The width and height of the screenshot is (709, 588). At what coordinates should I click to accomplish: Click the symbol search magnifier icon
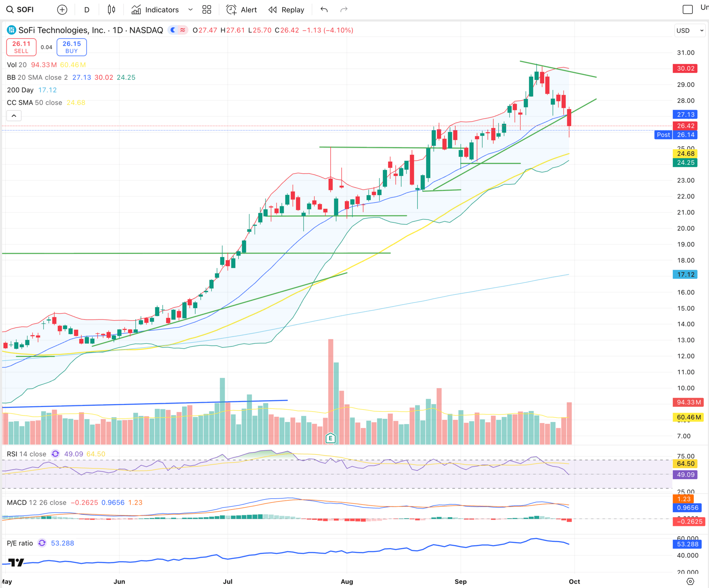pos(10,10)
